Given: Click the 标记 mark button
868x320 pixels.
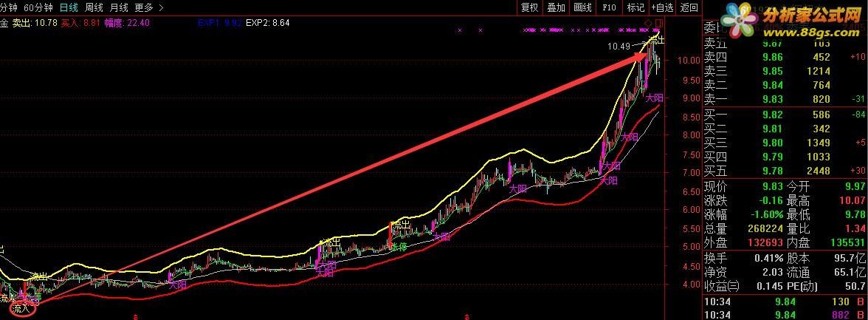Looking at the screenshot, I should point(635,7).
